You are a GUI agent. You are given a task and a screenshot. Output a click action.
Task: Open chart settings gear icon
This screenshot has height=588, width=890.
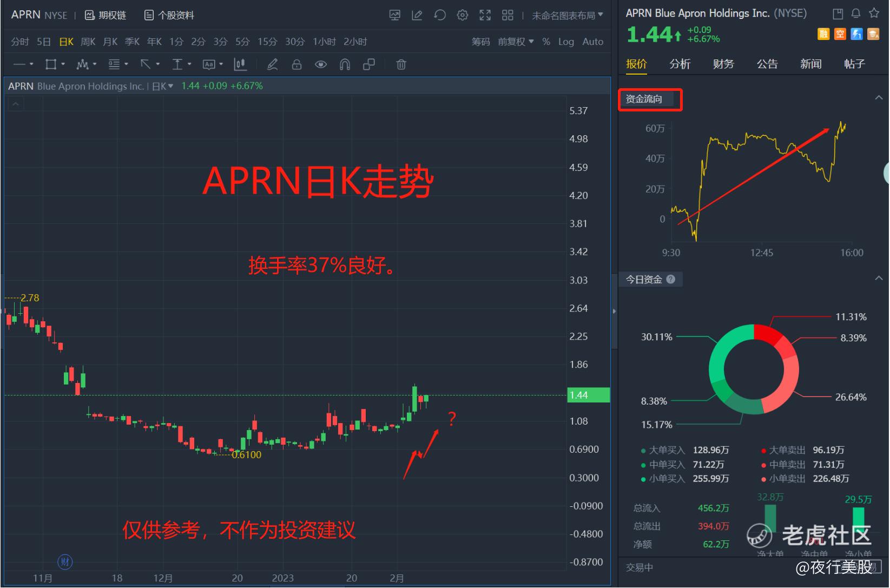click(x=462, y=15)
